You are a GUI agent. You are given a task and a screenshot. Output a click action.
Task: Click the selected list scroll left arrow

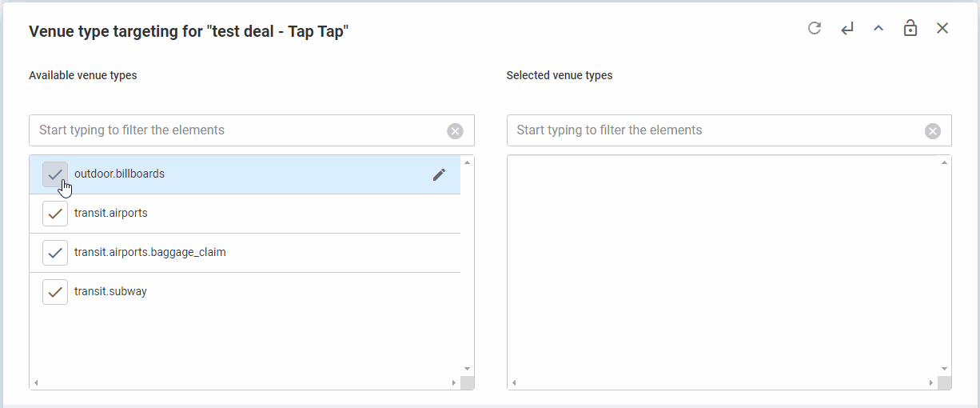pos(514,383)
